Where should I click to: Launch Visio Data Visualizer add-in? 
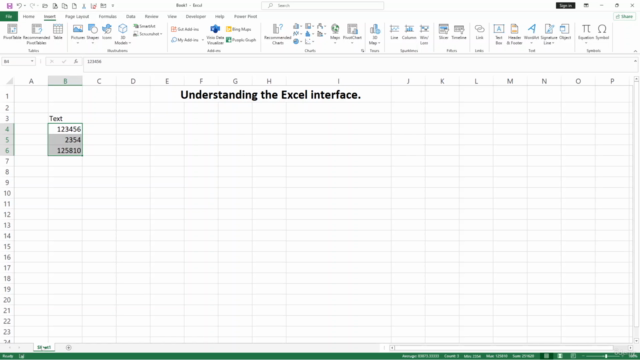pos(215,34)
